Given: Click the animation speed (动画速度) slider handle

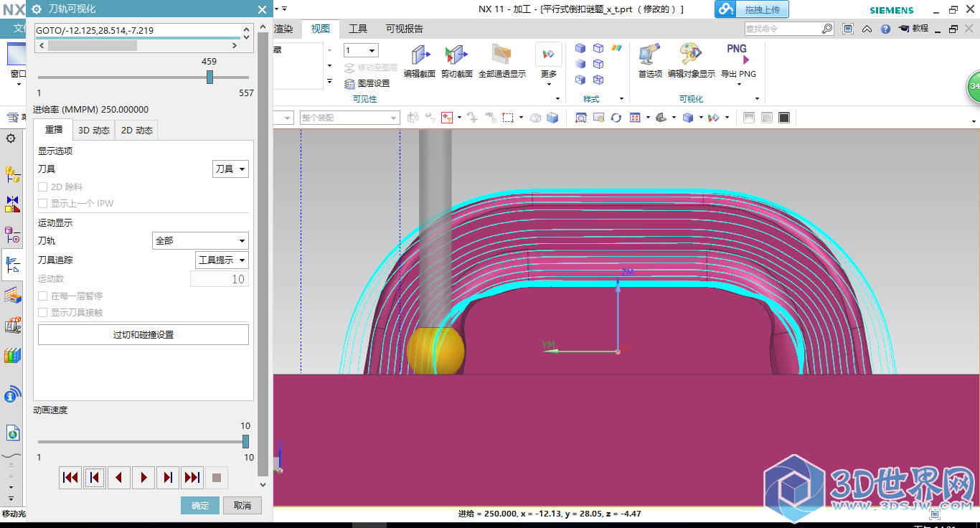Looking at the screenshot, I should [245, 441].
